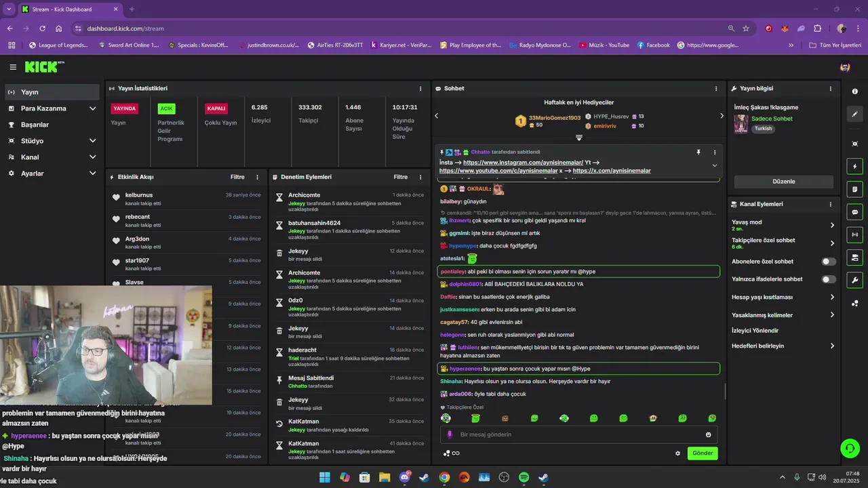Click the green Gönder button
868x488 pixels.
click(703, 453)
